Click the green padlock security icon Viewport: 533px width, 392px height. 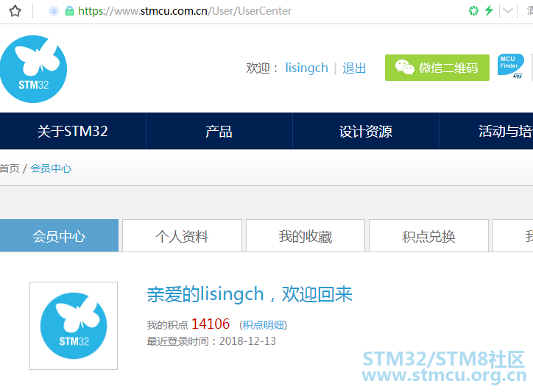point(69,11)
